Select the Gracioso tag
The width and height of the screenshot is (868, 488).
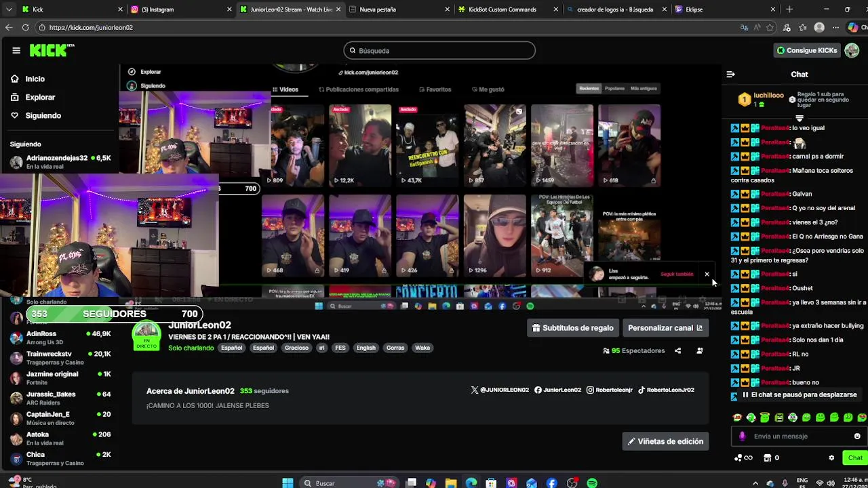[x=296, y=348]
